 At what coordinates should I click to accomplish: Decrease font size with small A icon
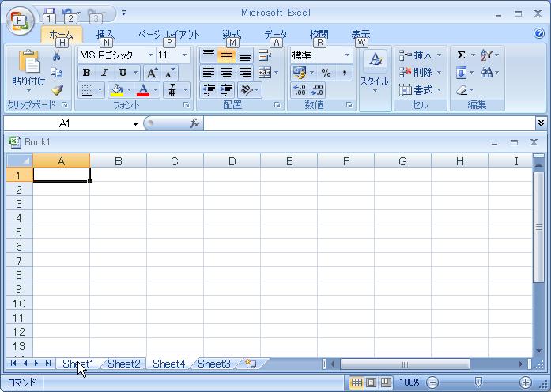(x=169, y=73)
